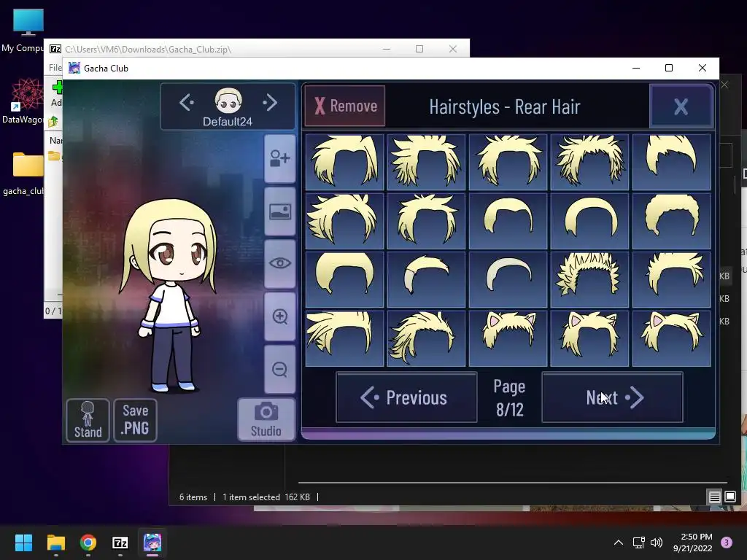Click the add character icon
This screenshot has height=560, width=747.
click(x=279, y=158)
